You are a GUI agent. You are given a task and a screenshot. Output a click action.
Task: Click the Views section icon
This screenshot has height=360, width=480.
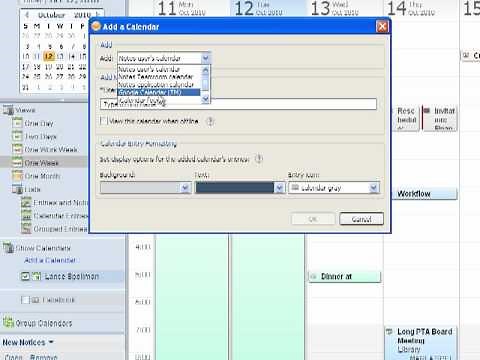point(8,110)
